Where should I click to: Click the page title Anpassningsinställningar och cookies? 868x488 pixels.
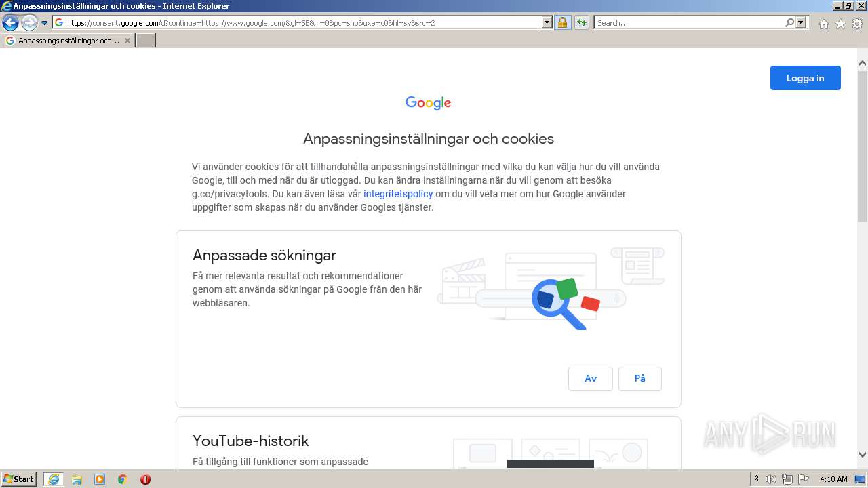(429, 139)
